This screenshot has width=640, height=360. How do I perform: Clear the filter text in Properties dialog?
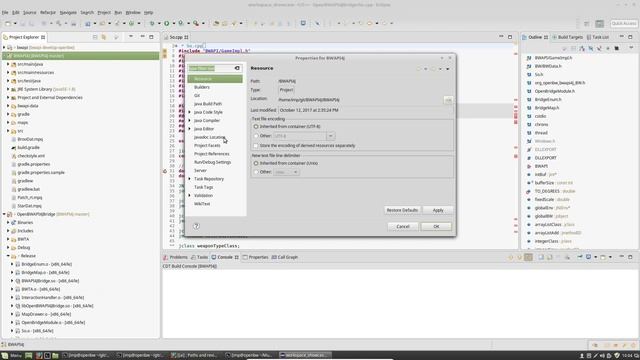237,68
